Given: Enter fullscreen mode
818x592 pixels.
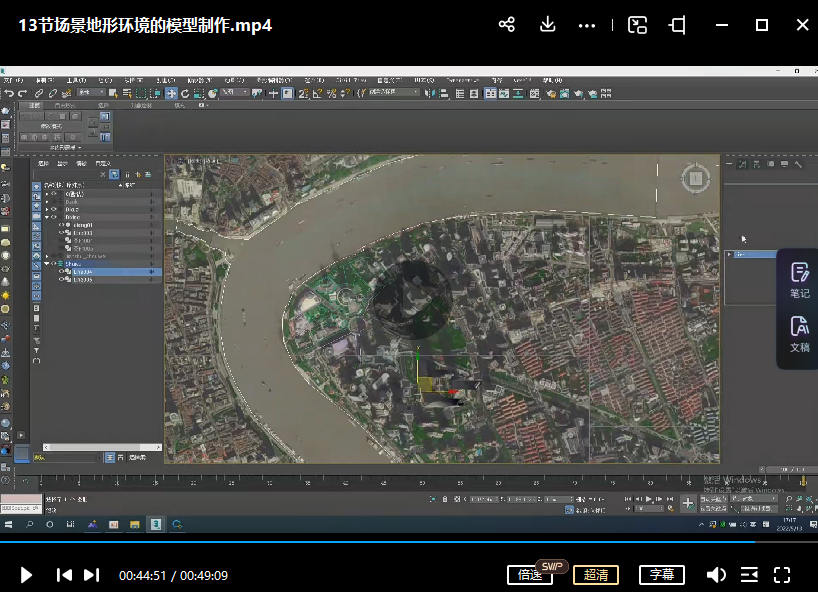Looking at the screenshot, I should coord(782,575).
